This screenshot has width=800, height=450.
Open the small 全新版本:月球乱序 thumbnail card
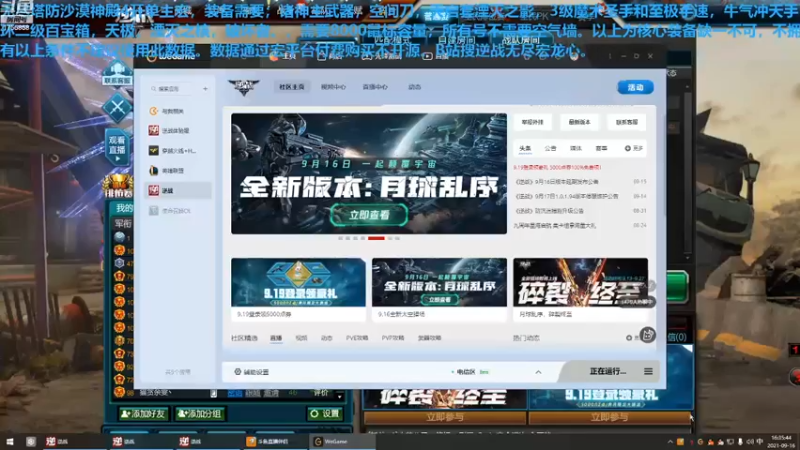[x=439, y=289]
